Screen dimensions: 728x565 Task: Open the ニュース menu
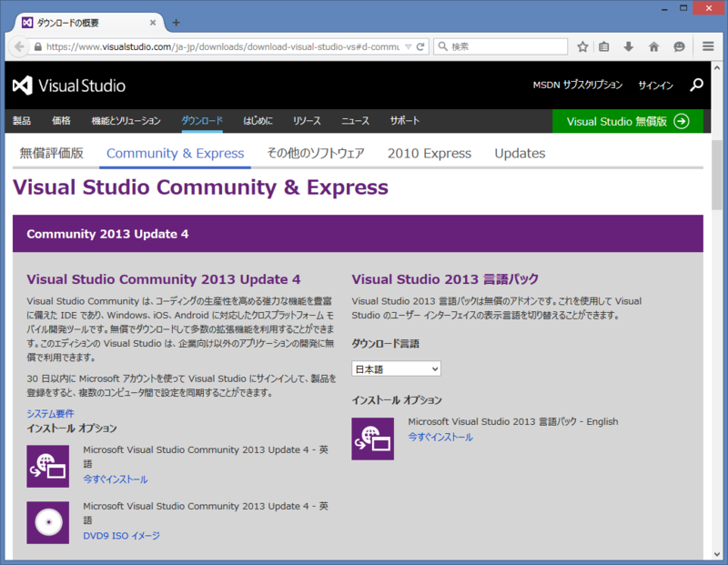point(355,121)
